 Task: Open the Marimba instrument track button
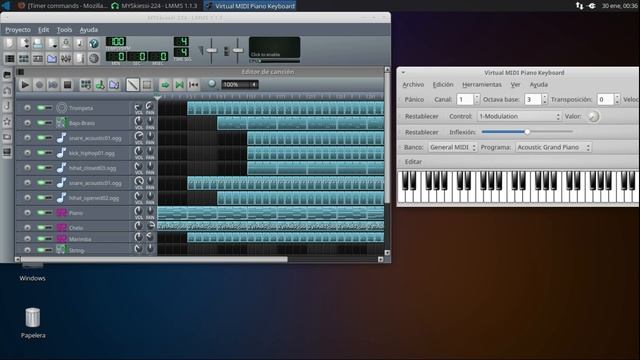[92, 239]
